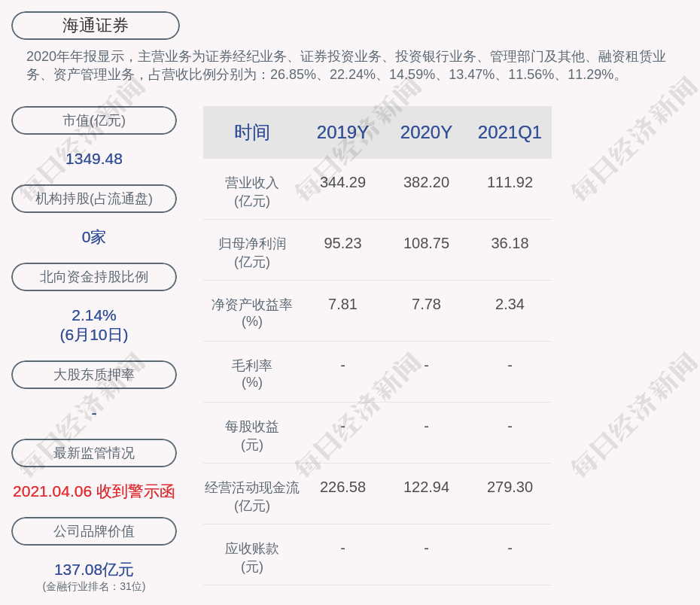Image resolution: width=700 pixels, height=605 pixels.
Task: Click the 2019Y column header
Action: [x=343, y=132]
